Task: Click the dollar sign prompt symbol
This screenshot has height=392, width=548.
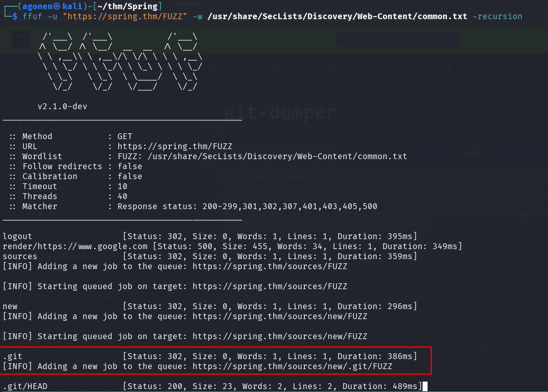Action: [x=15, y=17]
